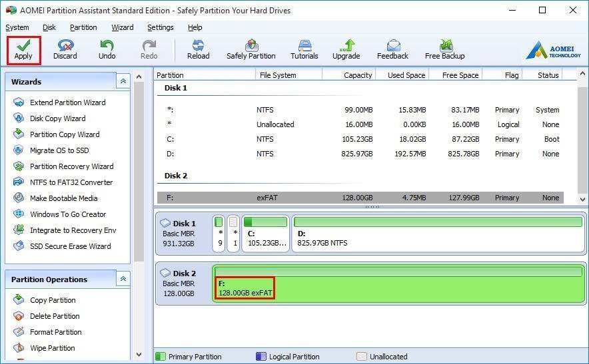Click the Upgrade toolbar icon

point(346,51)
